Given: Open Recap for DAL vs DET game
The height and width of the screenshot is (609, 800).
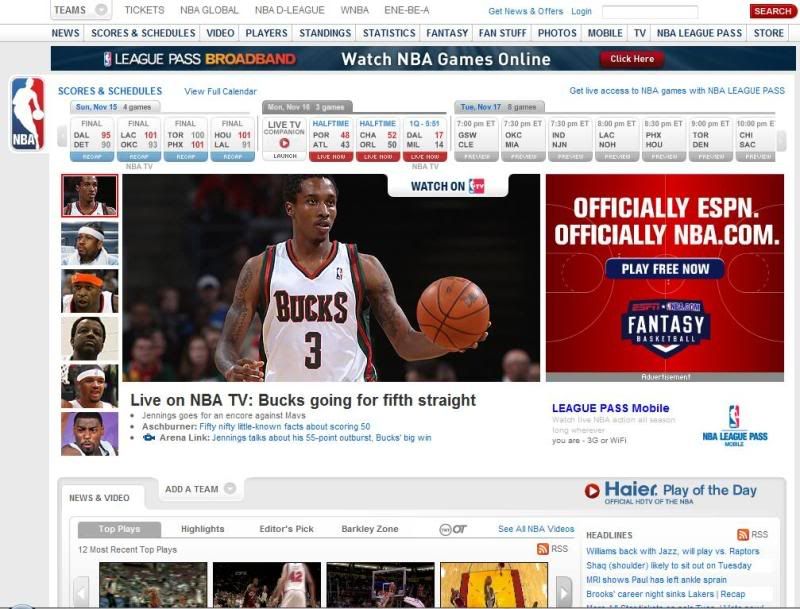Looking at the screenshot, I should [92, 157].
